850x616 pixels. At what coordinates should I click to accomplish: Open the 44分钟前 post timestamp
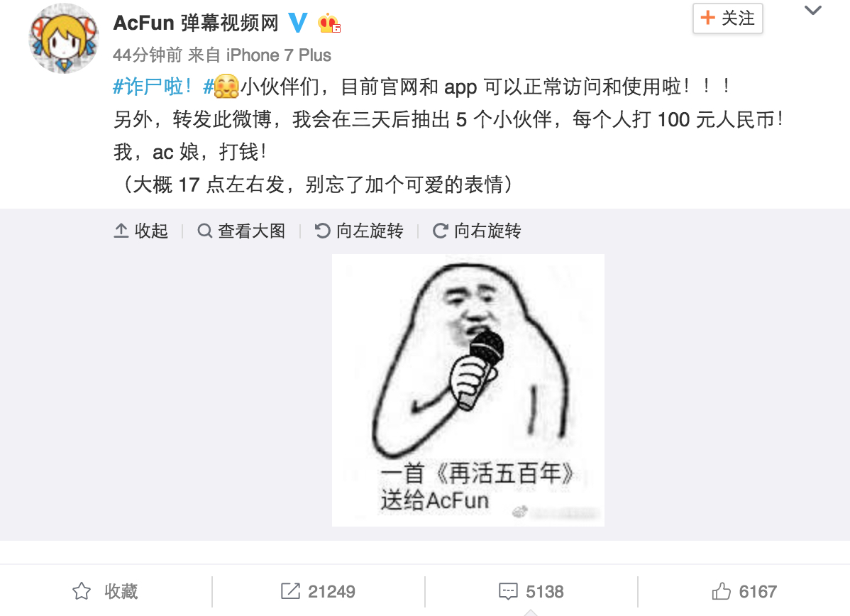(148, 55)
